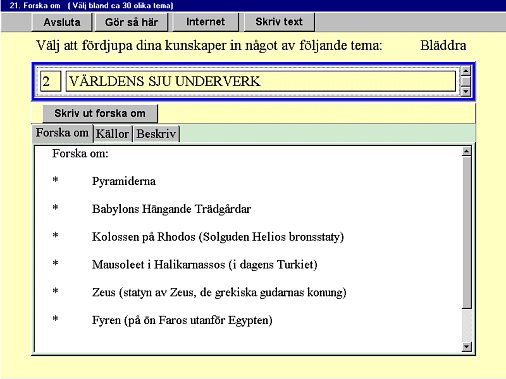Open the Gör så här instructions
Screen dimensions: 506x379
pos(131,22)
